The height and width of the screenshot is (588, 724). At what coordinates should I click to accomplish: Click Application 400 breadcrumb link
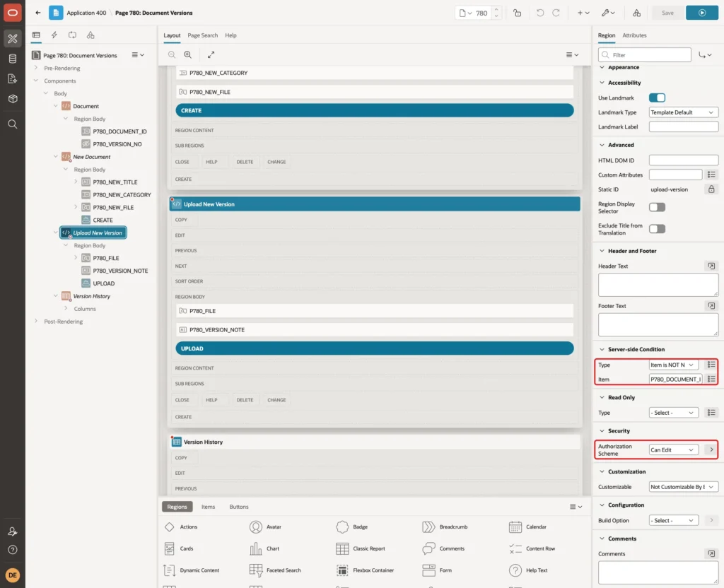coord(86,13)
